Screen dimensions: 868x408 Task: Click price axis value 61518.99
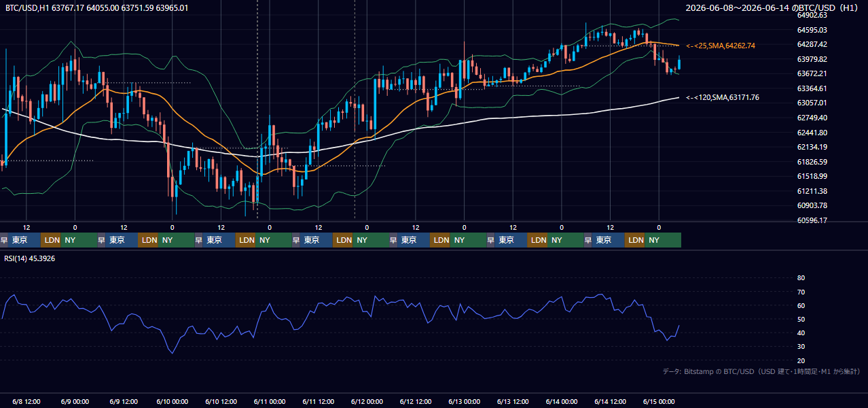coord(812,176)
